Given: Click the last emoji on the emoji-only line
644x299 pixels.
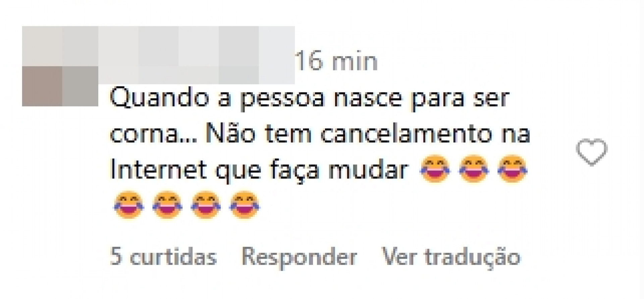Looking at the screenshot, I should pyautogui.click(x=244, y=205).
